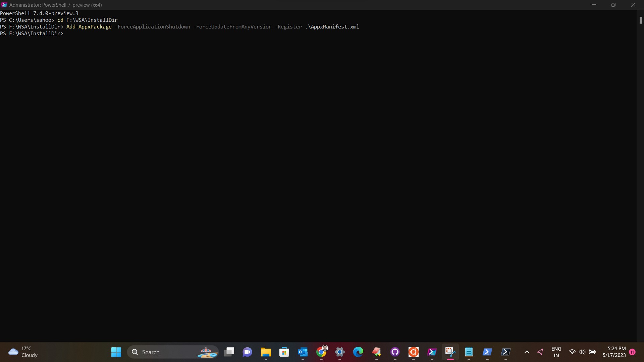
Task: Open Outlook from the taskbar
Action: pyautogui.click(x=303, y=352)
